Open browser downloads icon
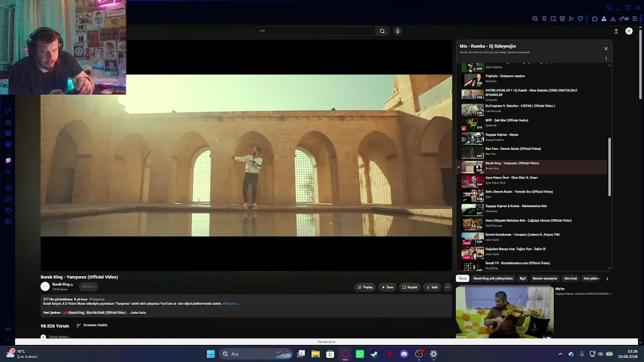The image size is (644, 362). pos(613,19)
